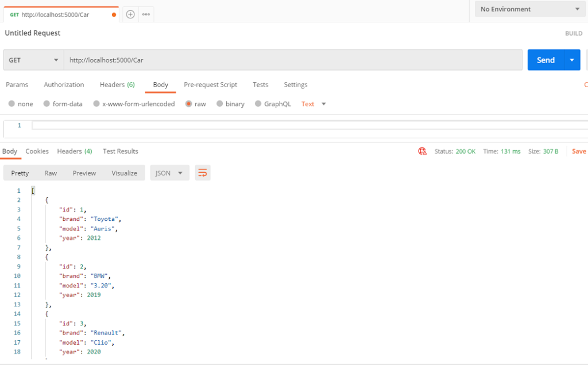Viewport: 588px width, 366px height.
Task: Open the response Headers (4) tab
Action: [x=75, y=151]
